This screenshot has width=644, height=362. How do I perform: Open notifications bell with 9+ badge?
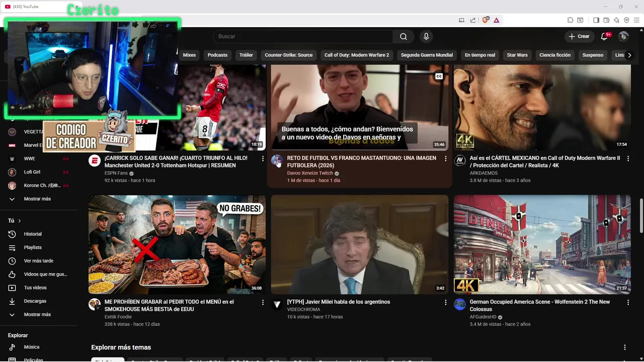tap(605, 36)
